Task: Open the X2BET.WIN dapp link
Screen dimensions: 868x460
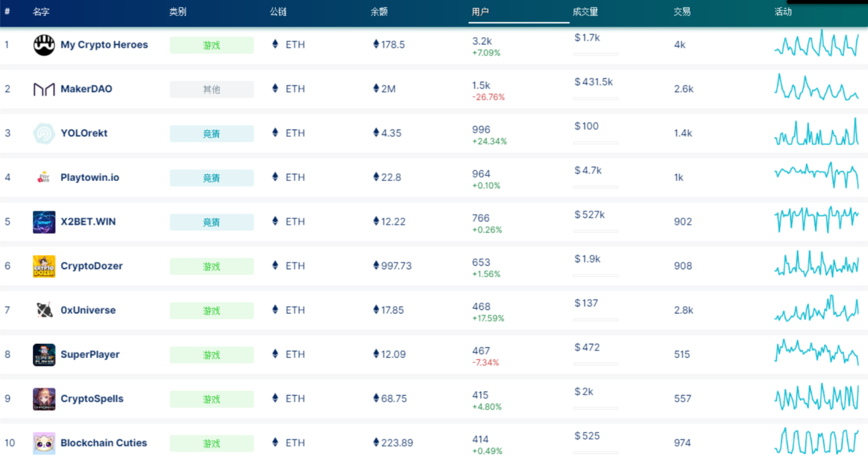Action: (x=88, y=221)
